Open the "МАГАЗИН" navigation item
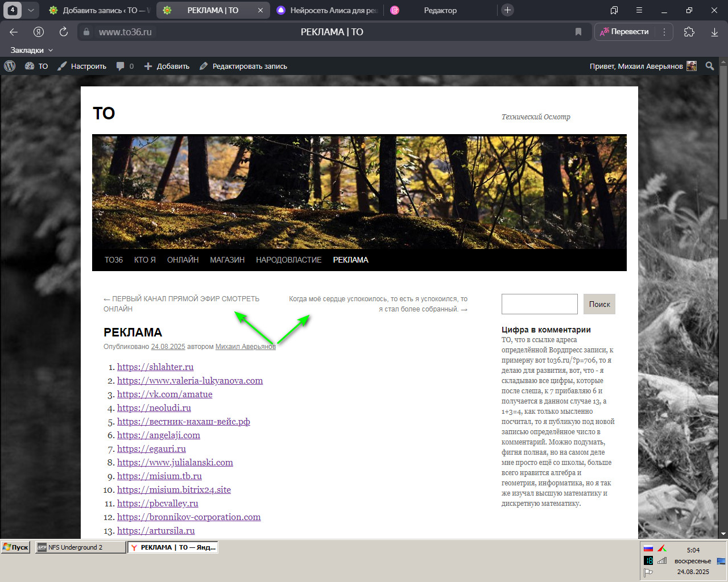 point(227,260)
